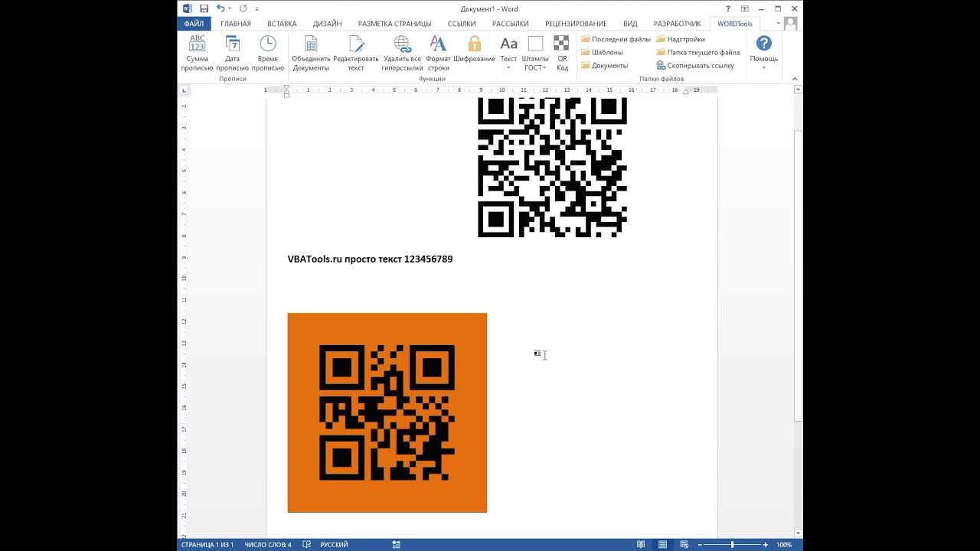Click РУССКИЙ language indicator
This screenshot has height=551, width=980.
335,545
